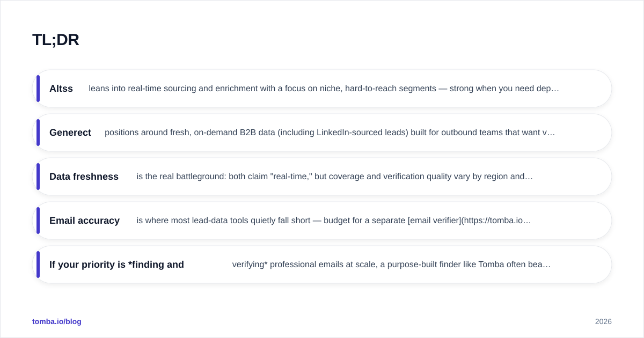The image size is (644, 338).
Task: Click the Altss description about real-time sourcing
Action: click(x=324, y=89)
